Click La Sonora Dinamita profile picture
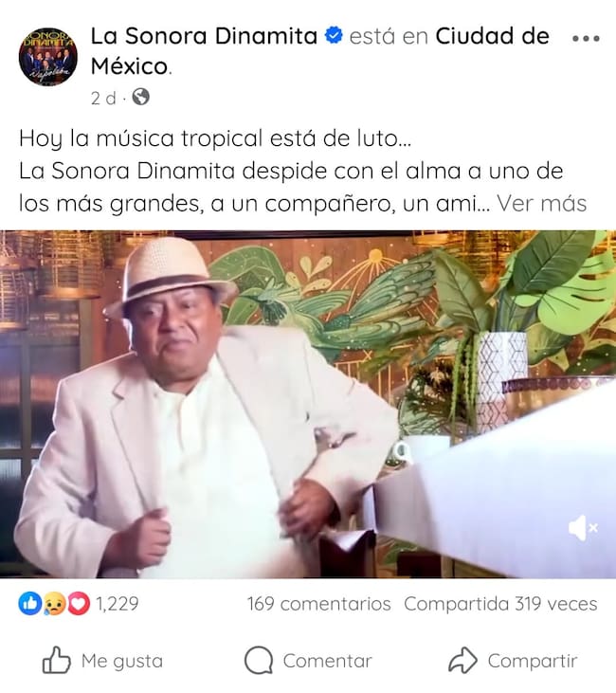This screenshot has height=693, width=616. coord(47,56)
